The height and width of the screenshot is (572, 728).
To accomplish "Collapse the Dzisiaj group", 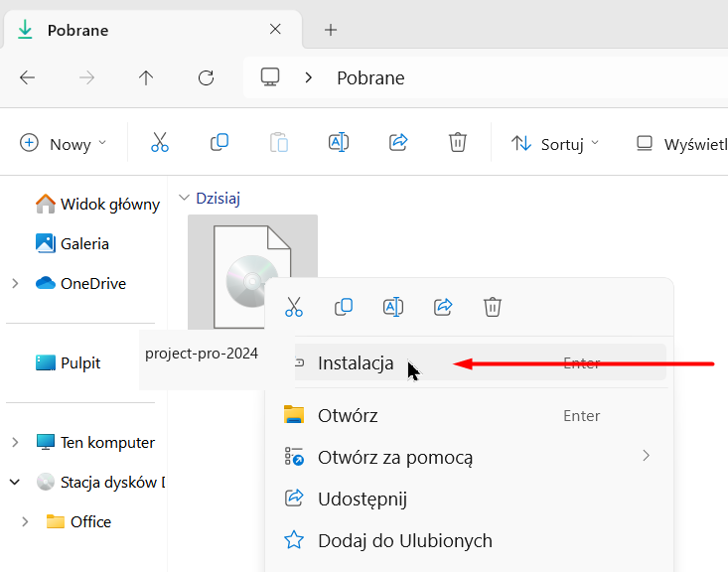I will point(185,198).
